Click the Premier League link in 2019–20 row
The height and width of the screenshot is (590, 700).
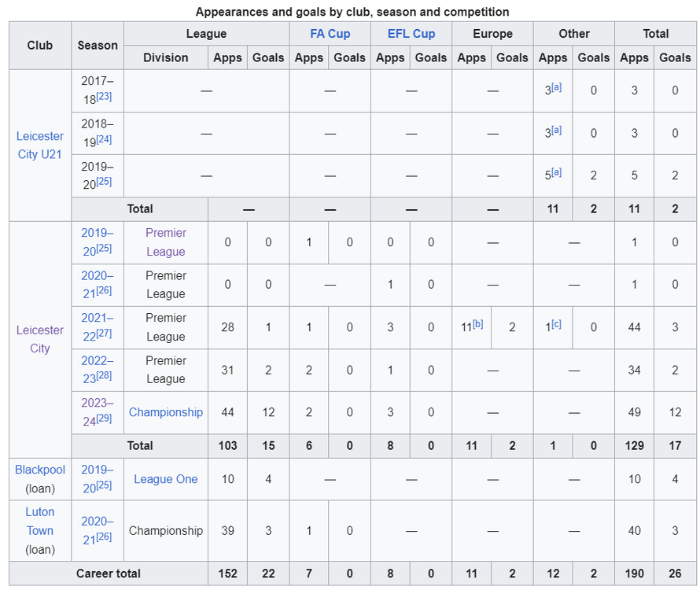[x=166, y=242]
